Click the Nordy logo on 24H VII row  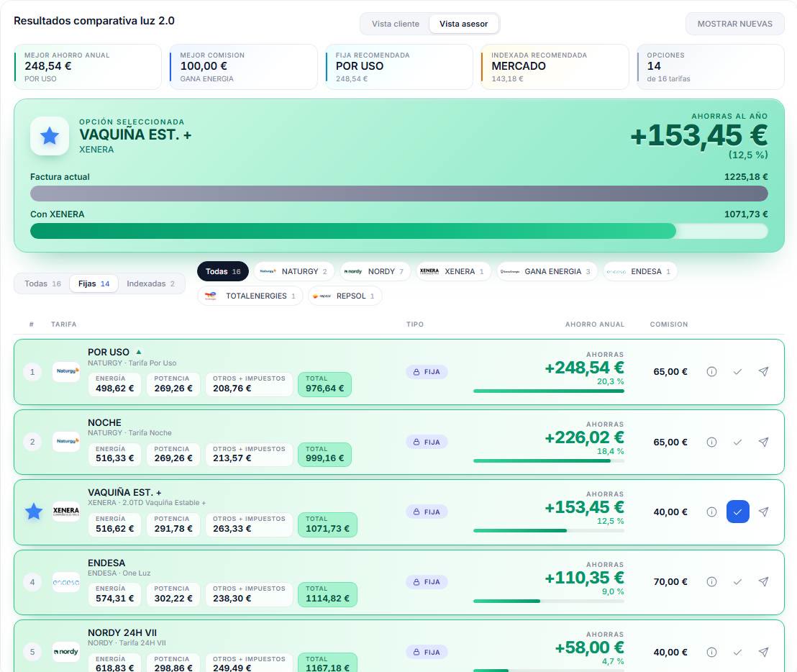click(x=66, y=652)
